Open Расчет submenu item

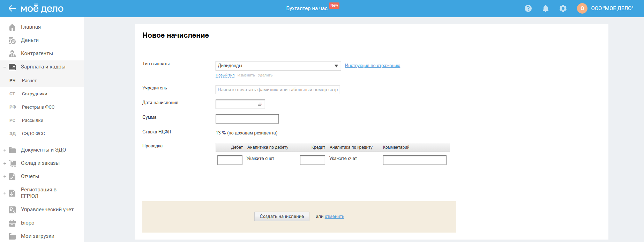click(29, 81)
